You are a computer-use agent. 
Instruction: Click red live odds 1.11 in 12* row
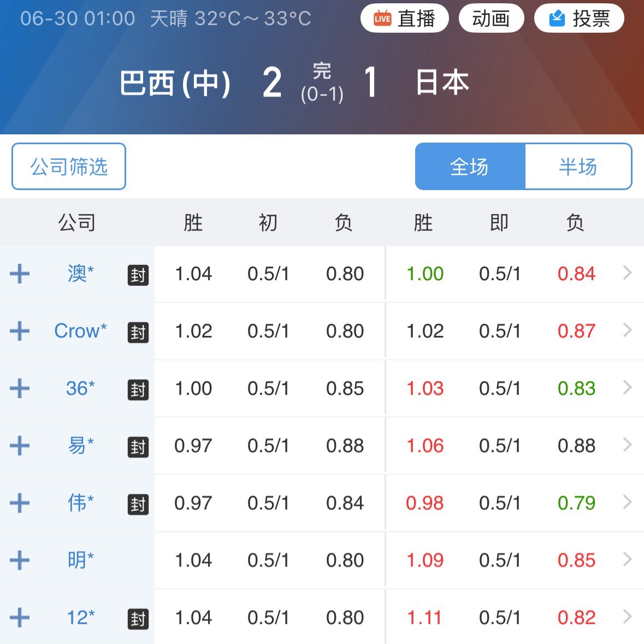[x=424, y=618]
